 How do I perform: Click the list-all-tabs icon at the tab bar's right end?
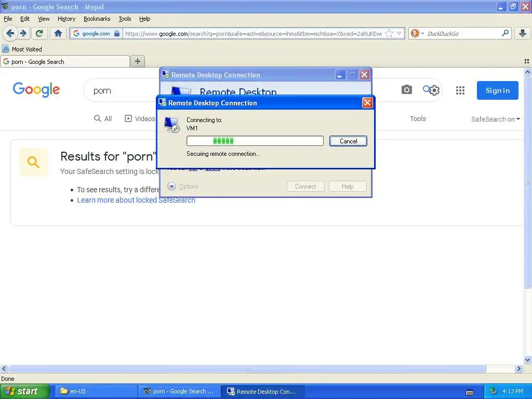click(x=527, y=61)
